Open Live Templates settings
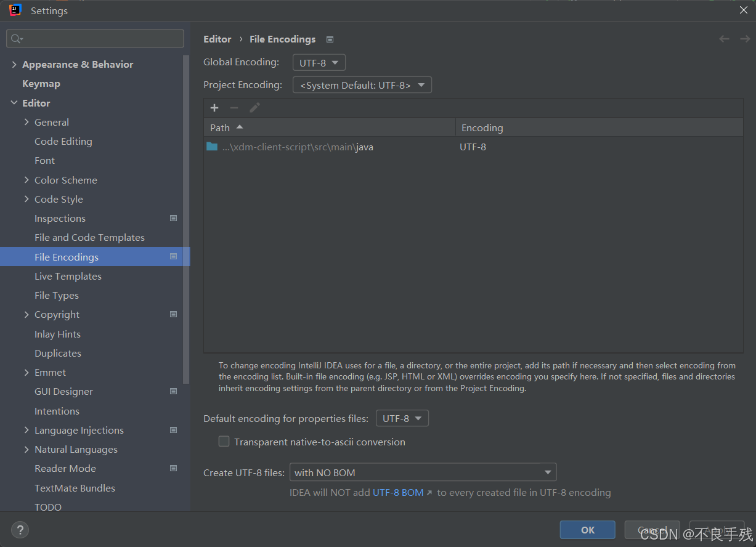The image size is (756, 547). pyautogui.click(x=68, y=276)
